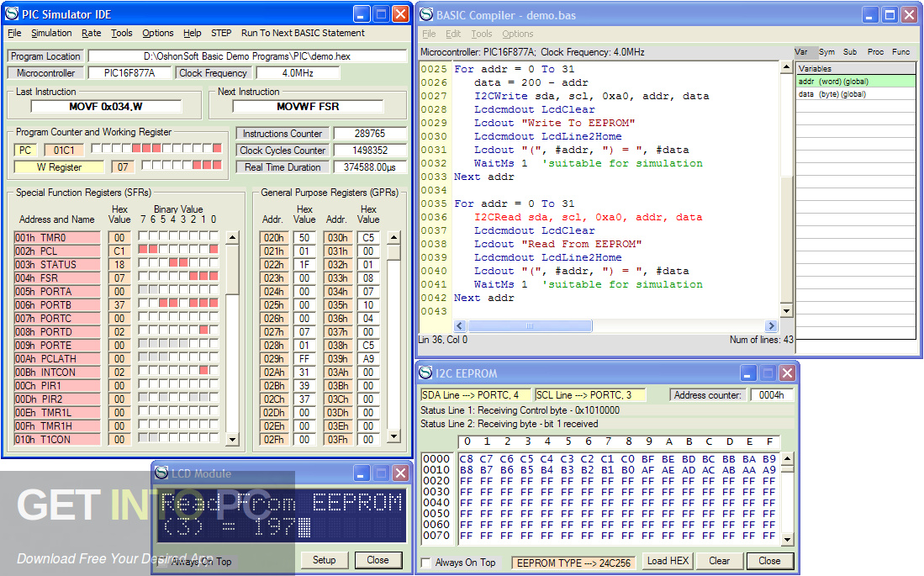Click the LCD Module window title icon
This screenshot has width=924, height=576.
tap(161, 473)
